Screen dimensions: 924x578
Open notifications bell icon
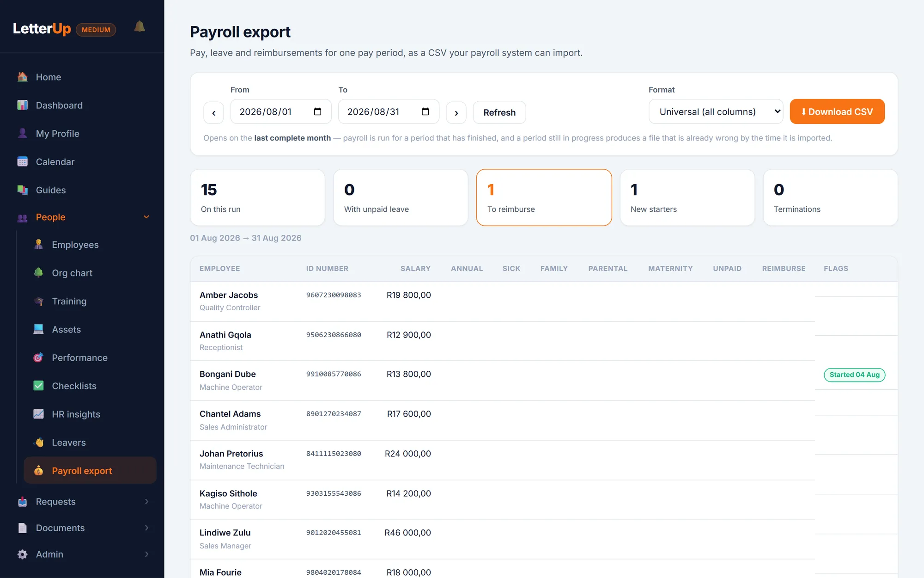140,27
